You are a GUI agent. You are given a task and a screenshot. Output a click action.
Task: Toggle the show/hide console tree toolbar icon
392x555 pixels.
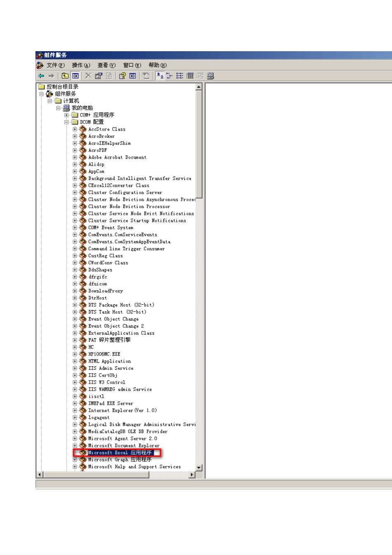pyautogui.click(x=75, y=76)
